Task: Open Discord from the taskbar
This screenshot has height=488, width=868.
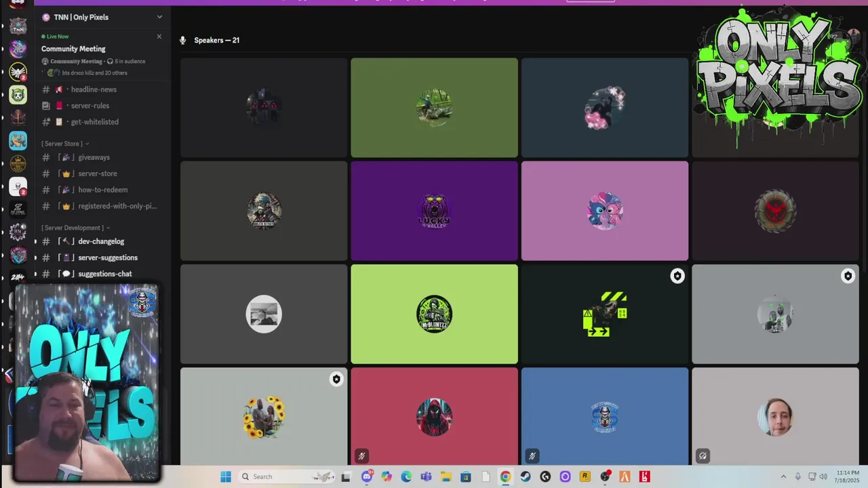Action: tap(367, 476)
